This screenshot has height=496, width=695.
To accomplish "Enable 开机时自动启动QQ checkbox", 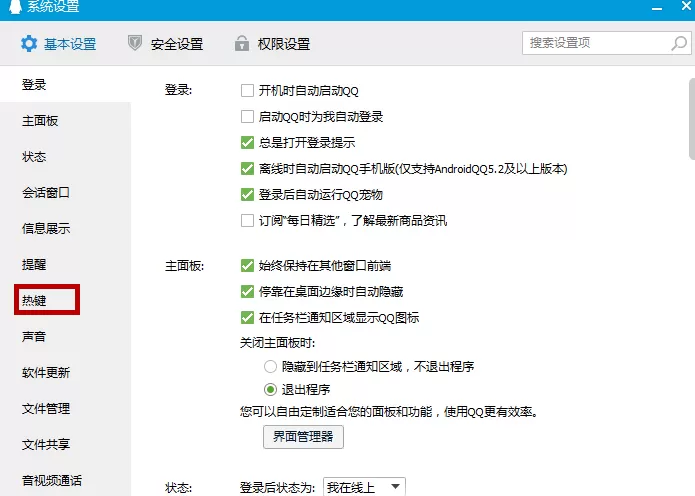I will click(247, 90).
